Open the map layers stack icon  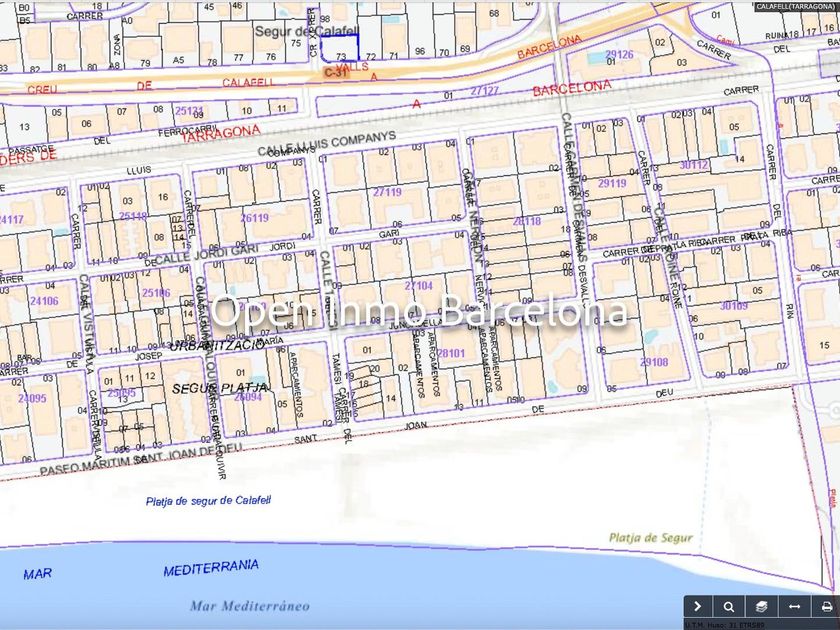tap(761, 606)
